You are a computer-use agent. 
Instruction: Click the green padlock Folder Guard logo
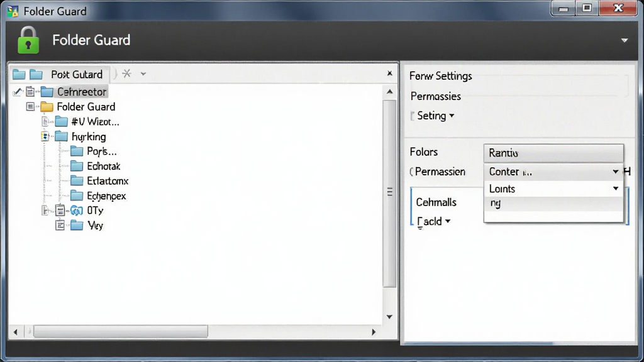pyautogui.click(x=28, y=40)
